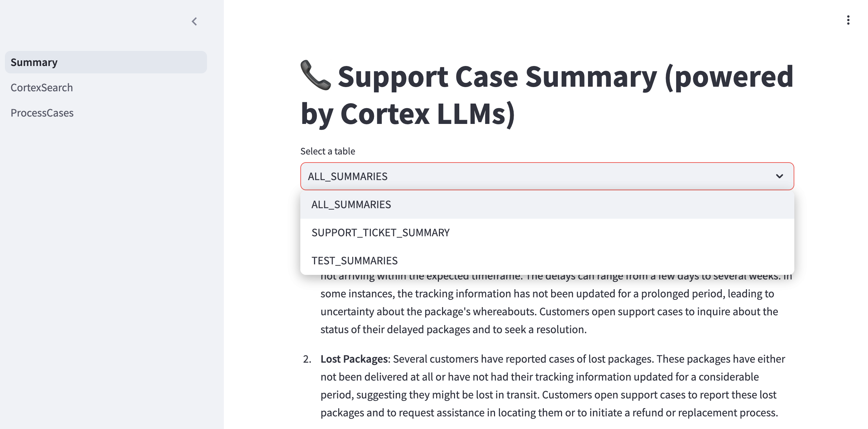Switch to the CortexSearch page
868x429 pixels.
[x=42, y=87]
